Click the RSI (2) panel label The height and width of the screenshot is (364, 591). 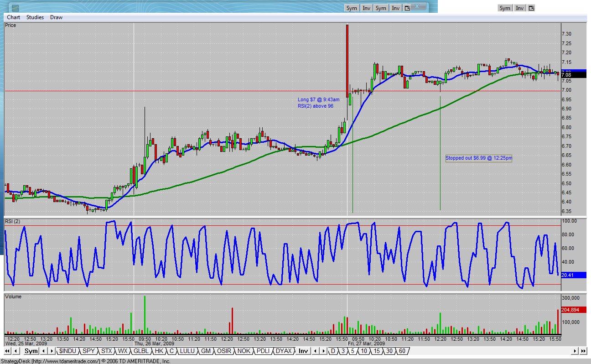[13, 221]
